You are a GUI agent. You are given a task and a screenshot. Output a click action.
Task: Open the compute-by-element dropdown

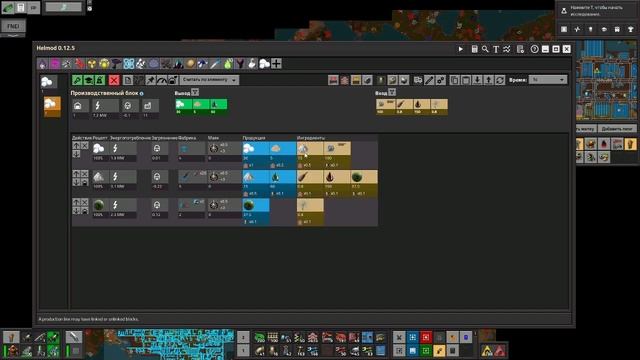click(209, 80)
